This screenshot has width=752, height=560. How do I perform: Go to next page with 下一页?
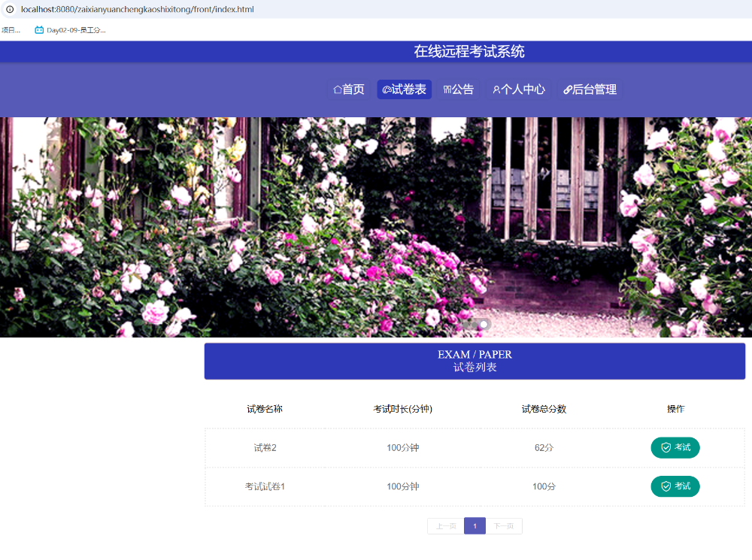click(504, 526)
